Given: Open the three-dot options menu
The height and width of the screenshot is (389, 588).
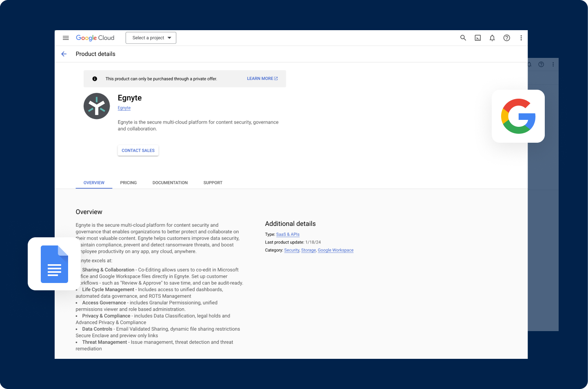Looking at the screenshot, I should coord(521,38).
